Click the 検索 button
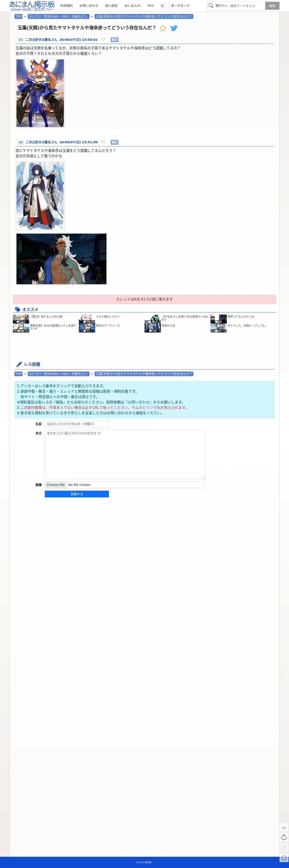Image resolution: width=289 pixels, height=868 pixels. (x=272, y=6)
